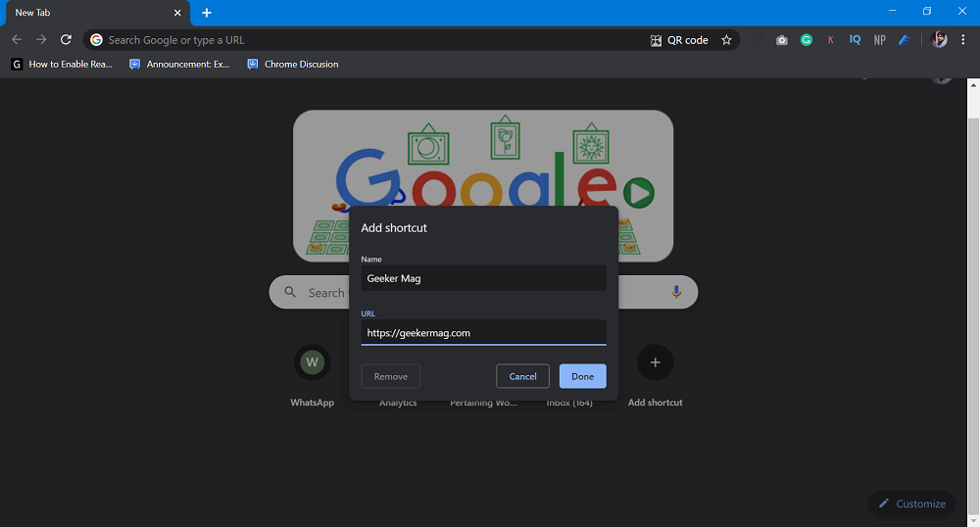Bookmark this page with star icon
Viewport: 980px width, 527px height.
pyautogui.click(x=726, y=40)
